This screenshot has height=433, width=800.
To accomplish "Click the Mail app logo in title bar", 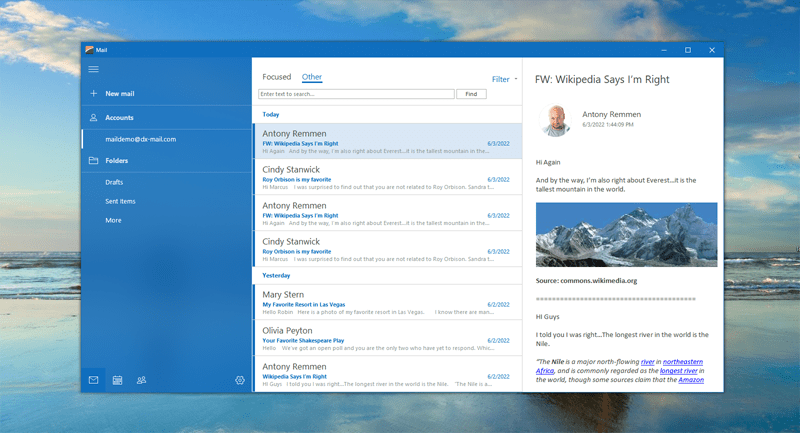I will click(x=89, y=50).
